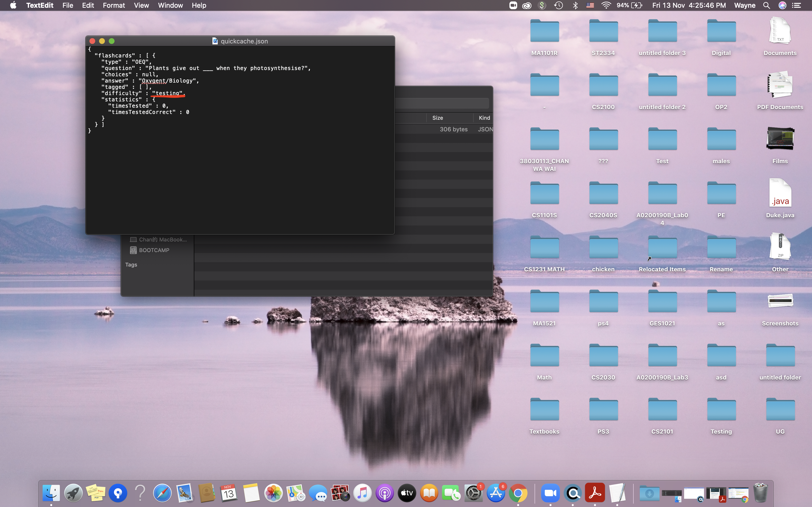The height and width of the screenshot is (507, 812).
Task: Open the Siri icon in menu bar
Action: pyautogui.click(x=783, y=5)
